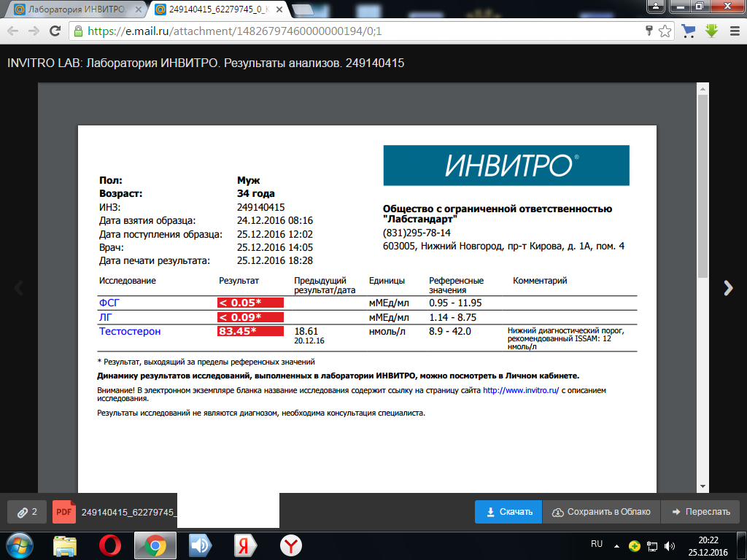Click the saved password key icon
This screenshot has width=747, height=560.
coord(649,31)
